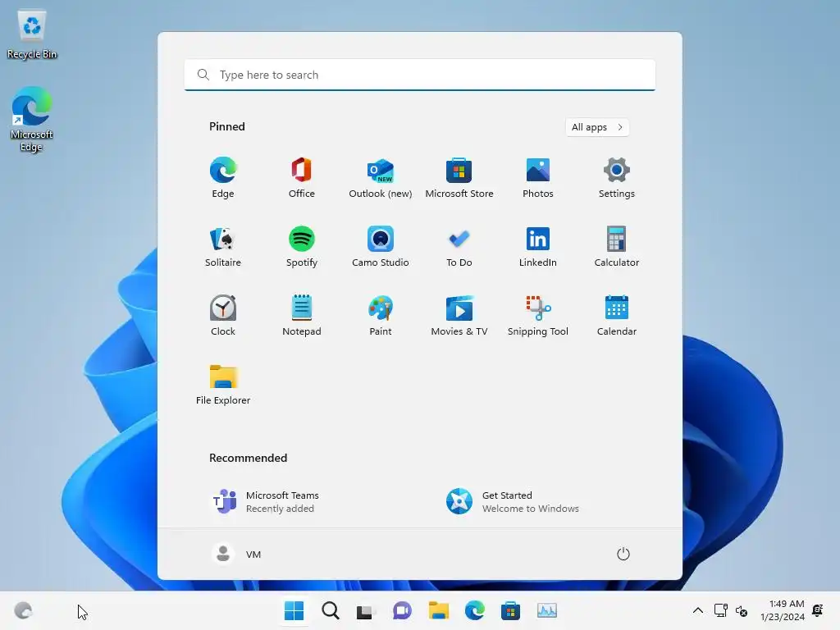Open Microsoft Store on taskbar
The image size is (840, 630).
tap(510, 610)
